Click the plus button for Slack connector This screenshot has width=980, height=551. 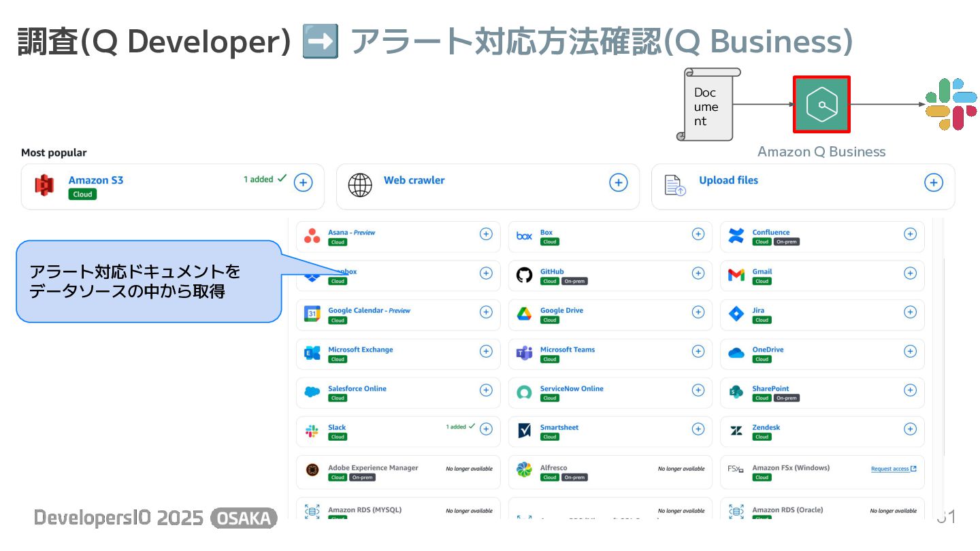(x=486, y=429)
